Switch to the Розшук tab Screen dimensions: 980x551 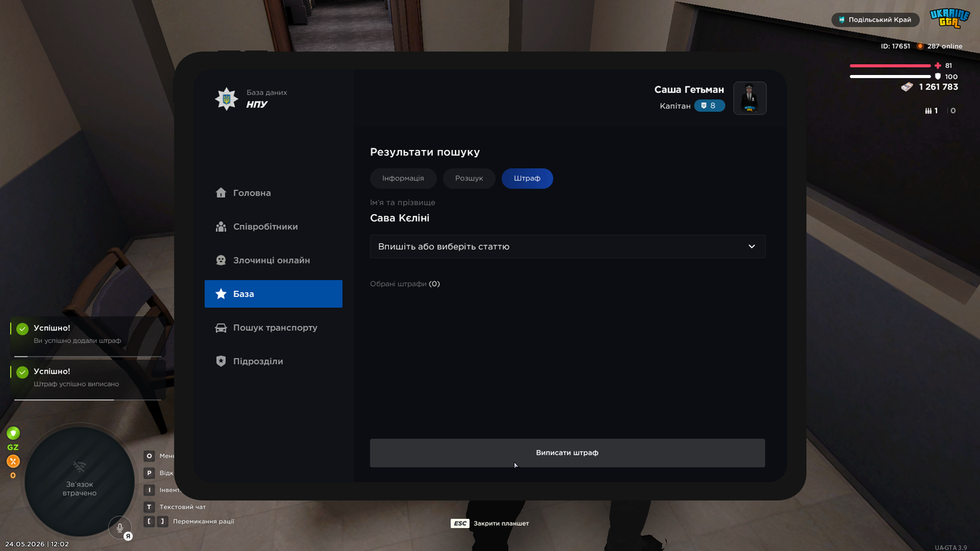469,178
